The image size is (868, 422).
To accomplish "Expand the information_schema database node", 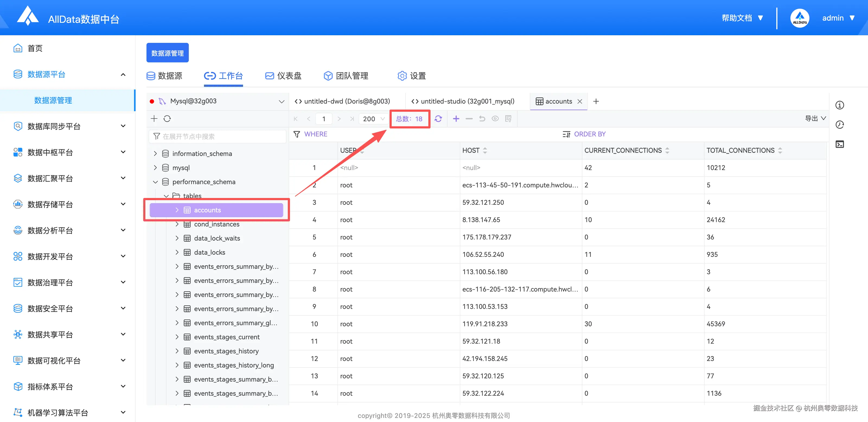I will [155, 154].
